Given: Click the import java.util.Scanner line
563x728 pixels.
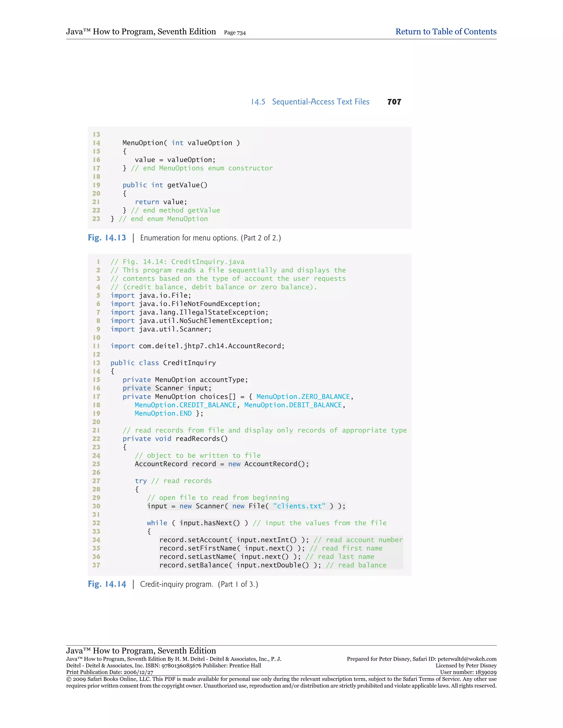Looking at the screenshot, I should tap(161, 329).
